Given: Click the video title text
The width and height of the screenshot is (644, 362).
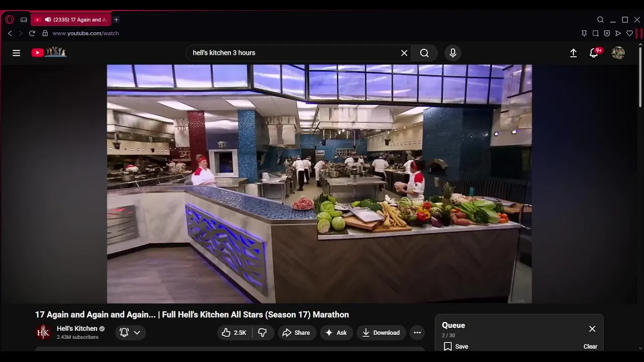Looking at the screenshot, I should tap(192, 315).
